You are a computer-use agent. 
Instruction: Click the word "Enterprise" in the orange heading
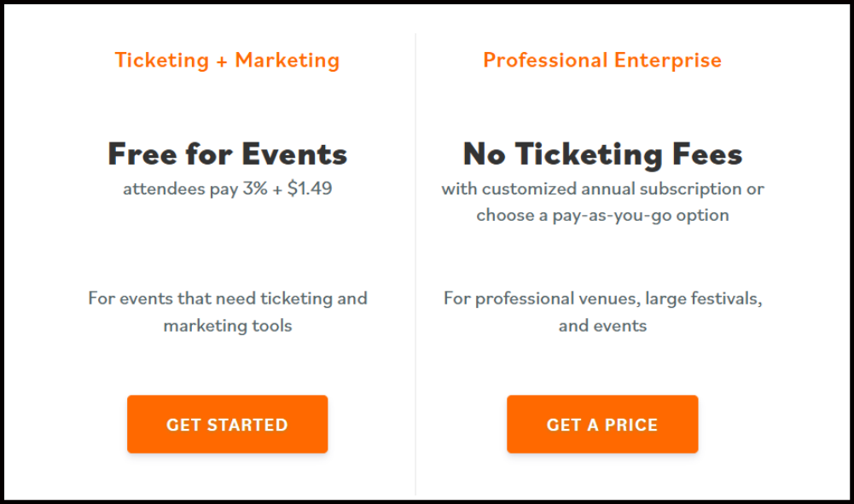pos(666,61)
